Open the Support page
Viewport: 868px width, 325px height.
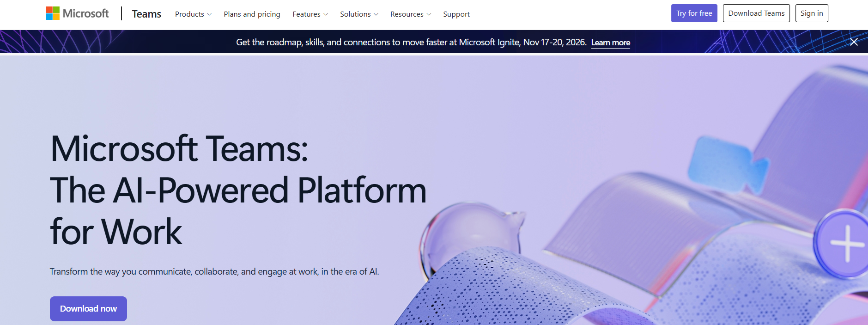tap(456, 14)
